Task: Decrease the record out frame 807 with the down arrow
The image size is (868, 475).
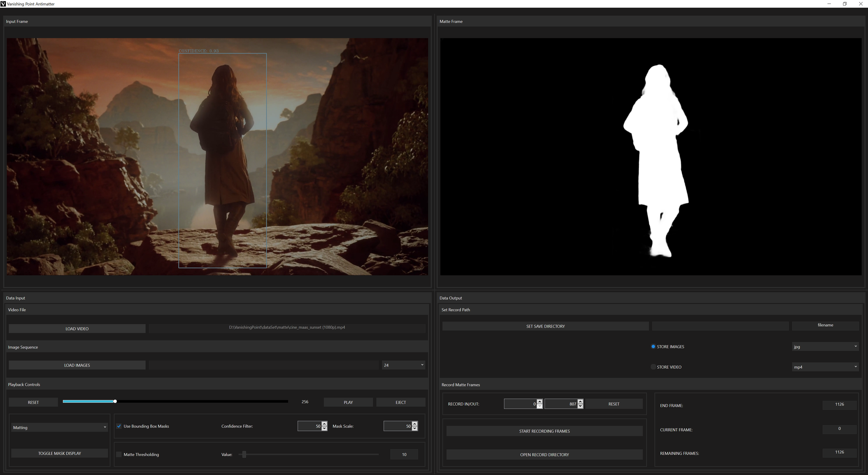Action: pyautogui.click(x=580, y=406)
